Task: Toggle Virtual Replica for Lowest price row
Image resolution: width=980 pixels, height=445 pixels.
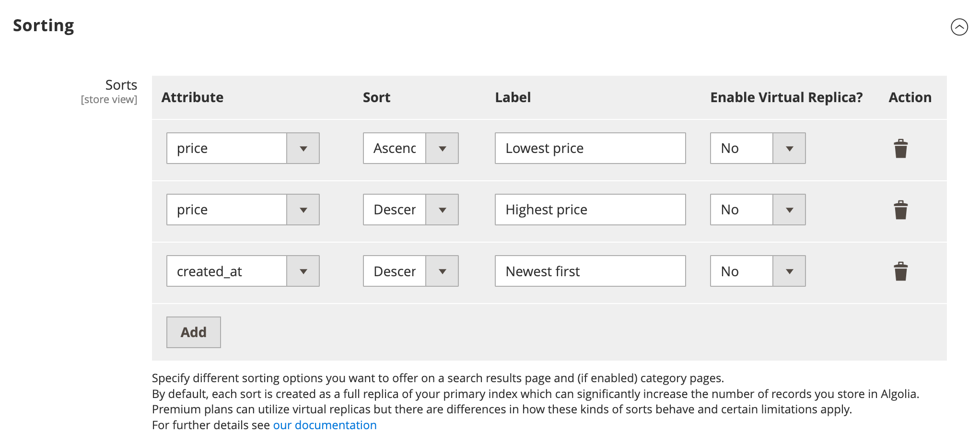Action: coord(758,148)
